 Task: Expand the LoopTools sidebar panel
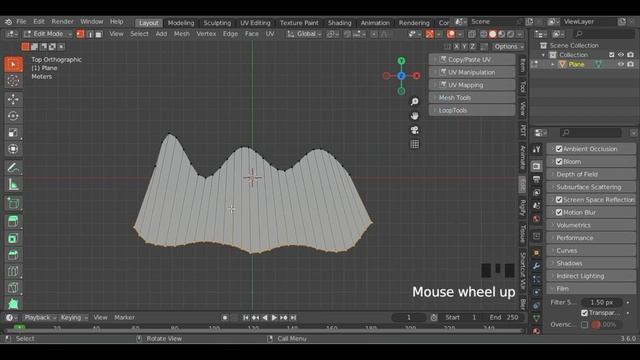coord(472,110)
